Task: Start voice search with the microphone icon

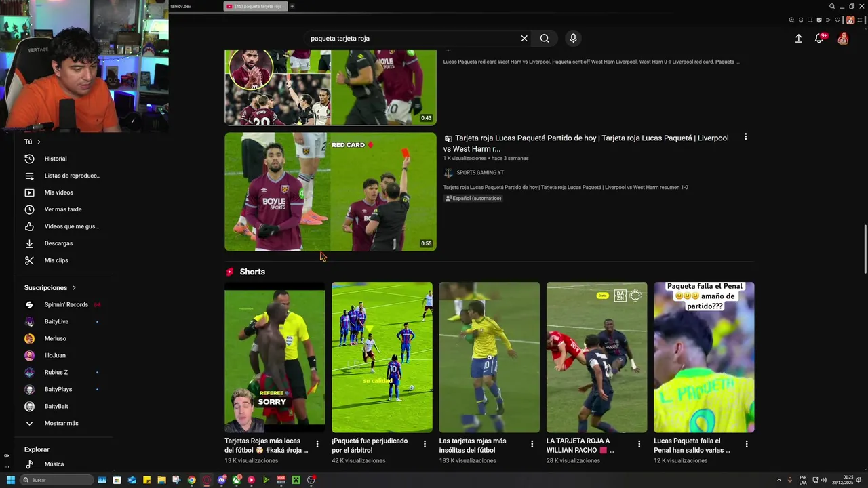Action: tap(573, 39)
